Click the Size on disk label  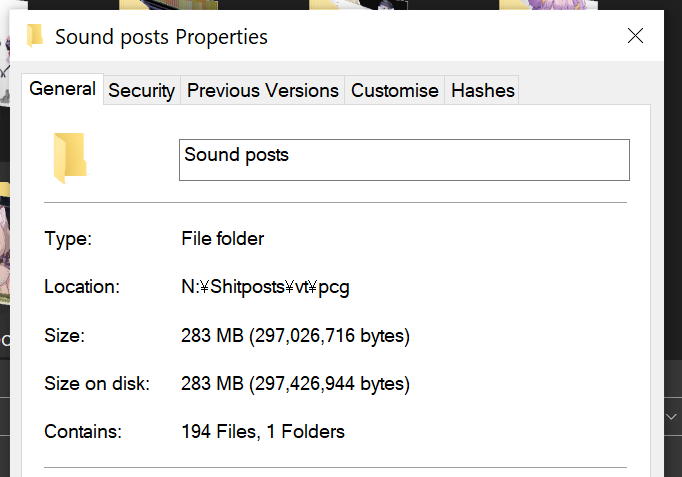pyautogui.click(x=97, y=383)
